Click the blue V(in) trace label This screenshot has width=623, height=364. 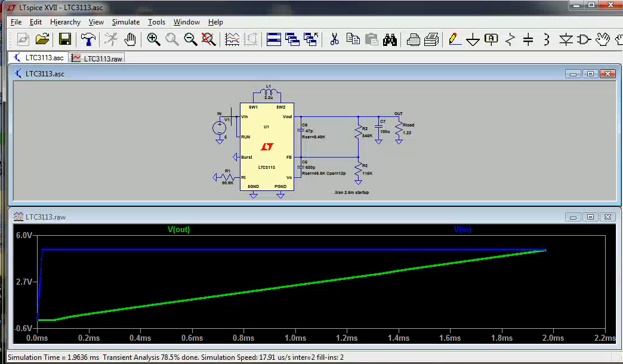point(462,229)
